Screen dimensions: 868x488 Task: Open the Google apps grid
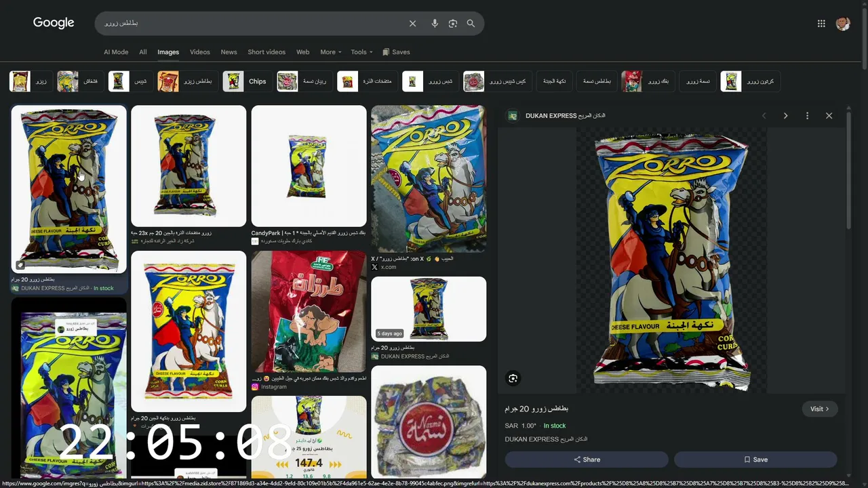821,24
